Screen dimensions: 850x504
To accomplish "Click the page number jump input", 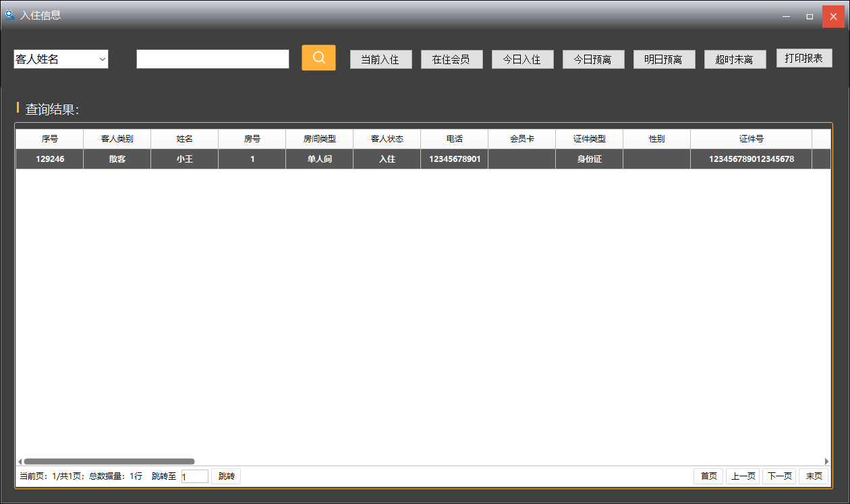I will coord(195,476).
